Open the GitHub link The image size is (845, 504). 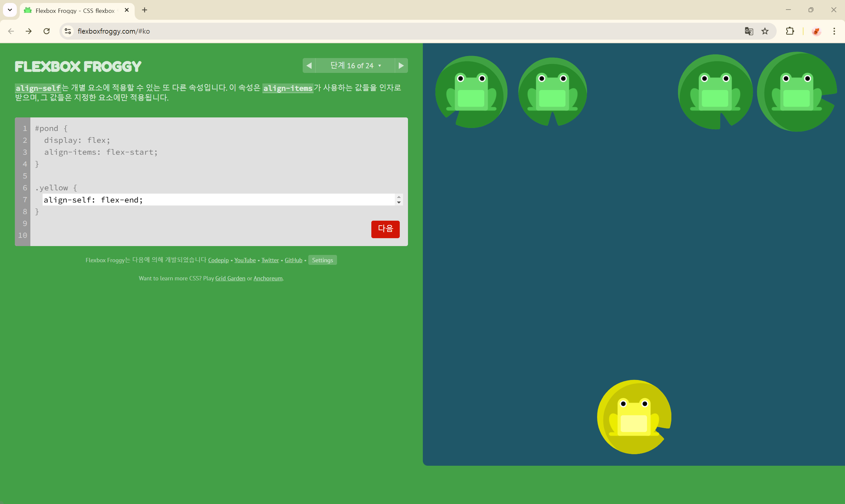293,260
